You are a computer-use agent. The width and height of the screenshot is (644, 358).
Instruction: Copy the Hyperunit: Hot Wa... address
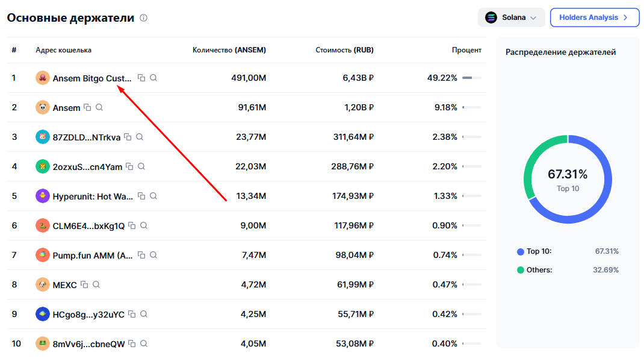point(141,196)
